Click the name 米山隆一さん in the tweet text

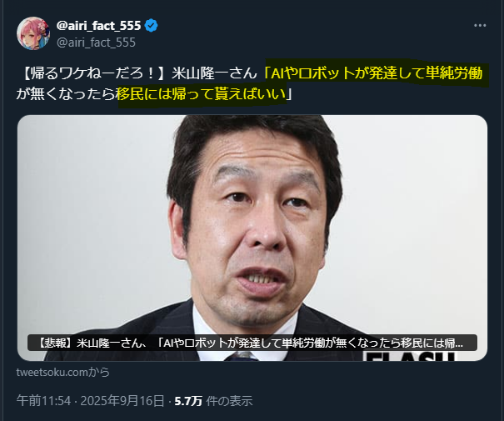coord(214,73)
